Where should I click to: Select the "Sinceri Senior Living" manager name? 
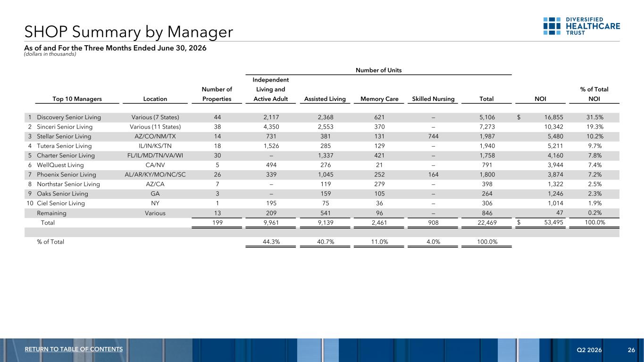65,127
